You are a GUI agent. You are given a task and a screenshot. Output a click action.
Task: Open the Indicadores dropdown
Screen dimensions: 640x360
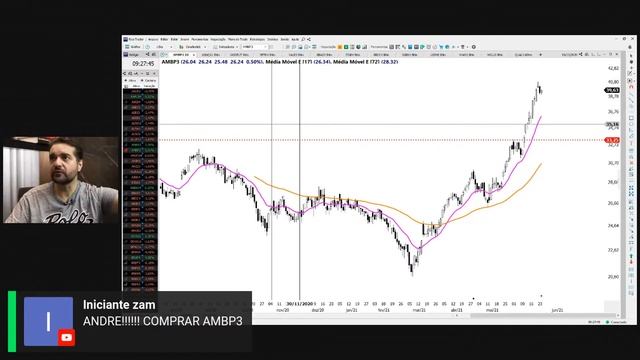(226, 47)
